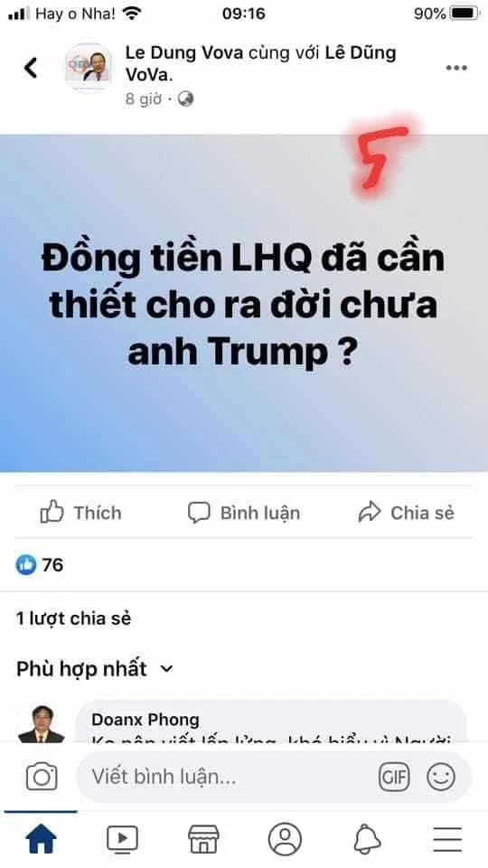Open the 1 lượt chia sẻ shares list

pyautogui.click(x=73, y=618)
